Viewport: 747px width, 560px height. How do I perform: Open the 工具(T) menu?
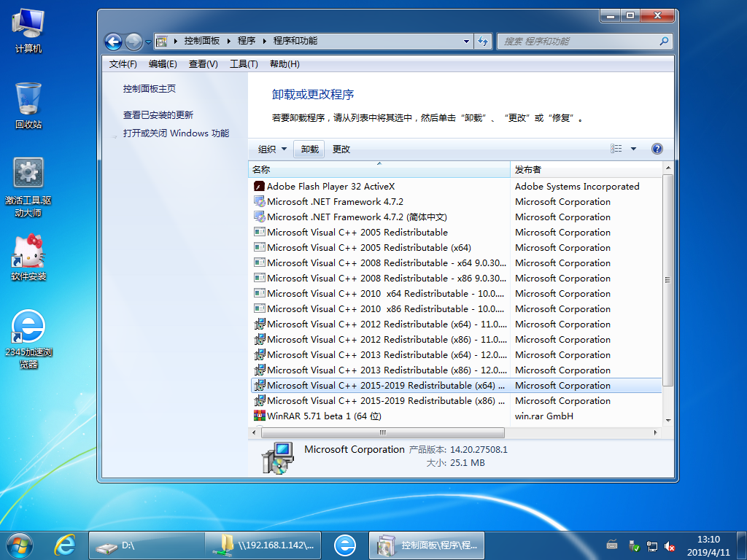pyautogui.click(x=244, y=64)
